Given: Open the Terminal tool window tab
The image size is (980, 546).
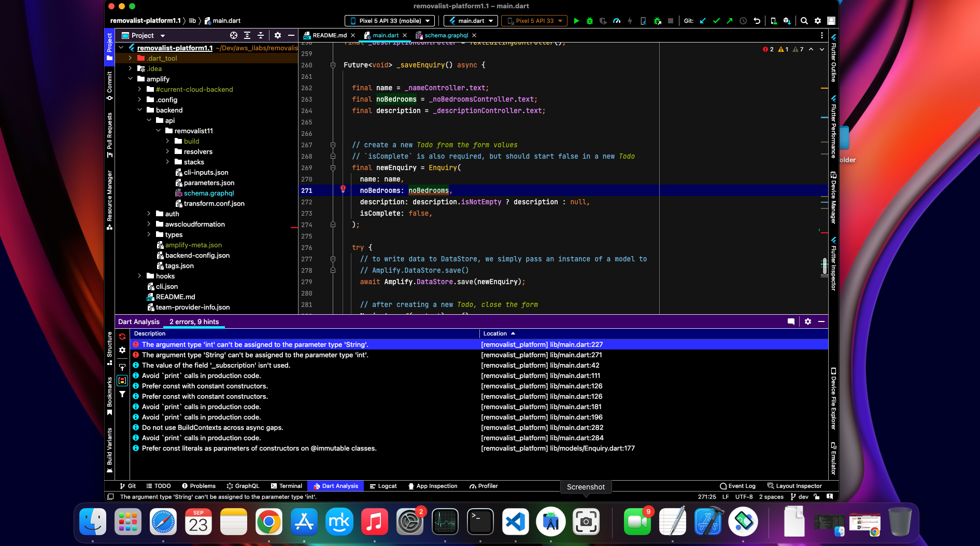Looking at the screenshot, I should click(x=286, y=486).
